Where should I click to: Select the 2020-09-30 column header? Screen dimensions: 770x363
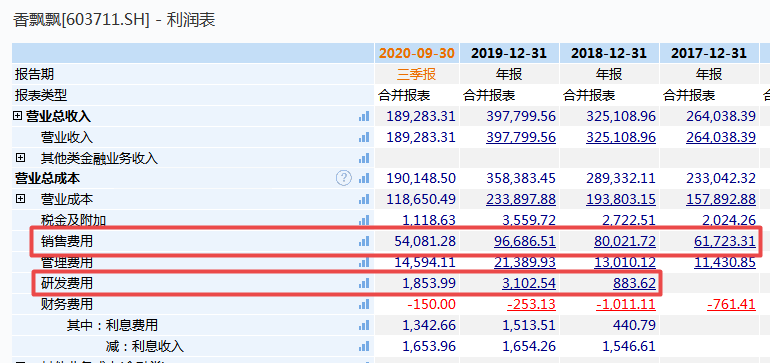[416, 53]
